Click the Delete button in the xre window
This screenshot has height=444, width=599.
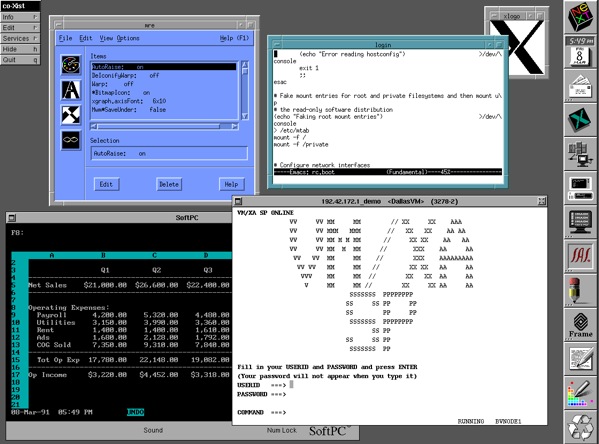pos(169,184)
